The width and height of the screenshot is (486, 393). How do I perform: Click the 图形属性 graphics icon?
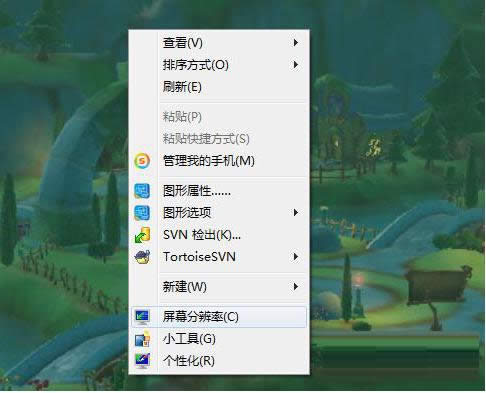pyautogui.click(x=142, y=191)
